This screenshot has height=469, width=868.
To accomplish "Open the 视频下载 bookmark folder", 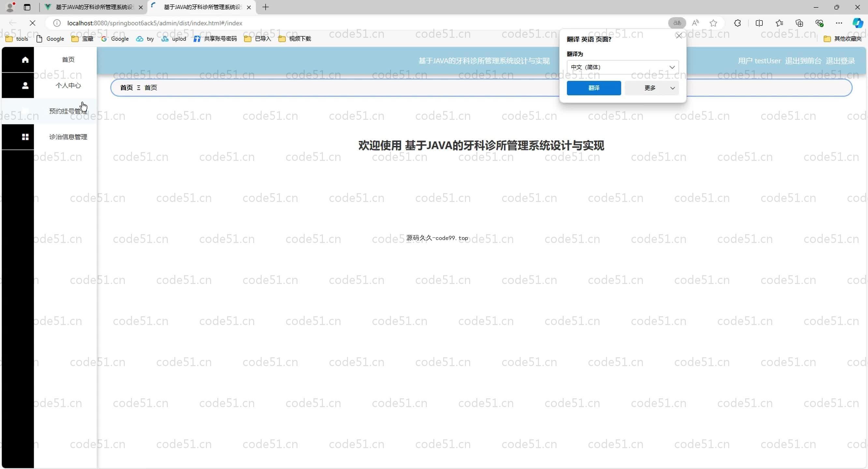I will point(295,39).
